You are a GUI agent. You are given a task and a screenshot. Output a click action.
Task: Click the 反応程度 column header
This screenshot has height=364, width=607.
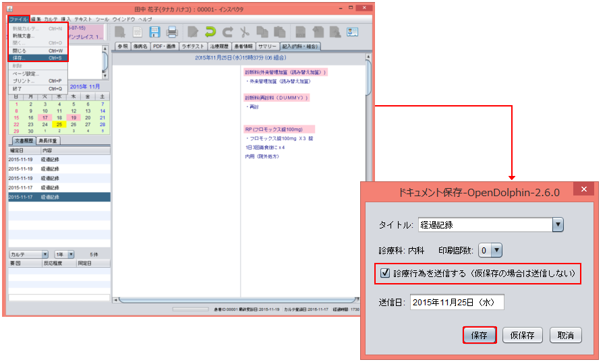click(x=59, y=263)
